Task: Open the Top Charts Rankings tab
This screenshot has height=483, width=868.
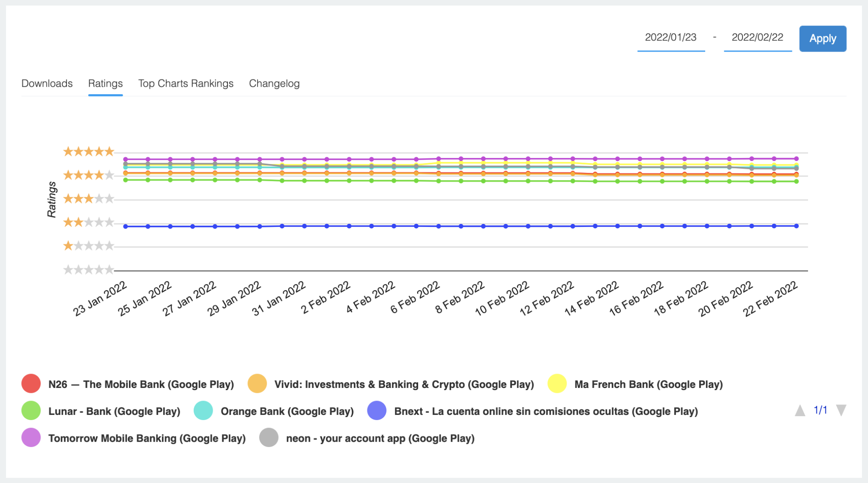Action: click(x=186, y=83)
